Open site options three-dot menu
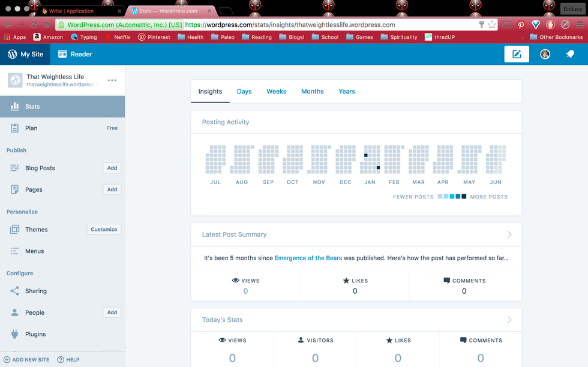The width and height of the screenshot is (588, 367). (112, 80)
